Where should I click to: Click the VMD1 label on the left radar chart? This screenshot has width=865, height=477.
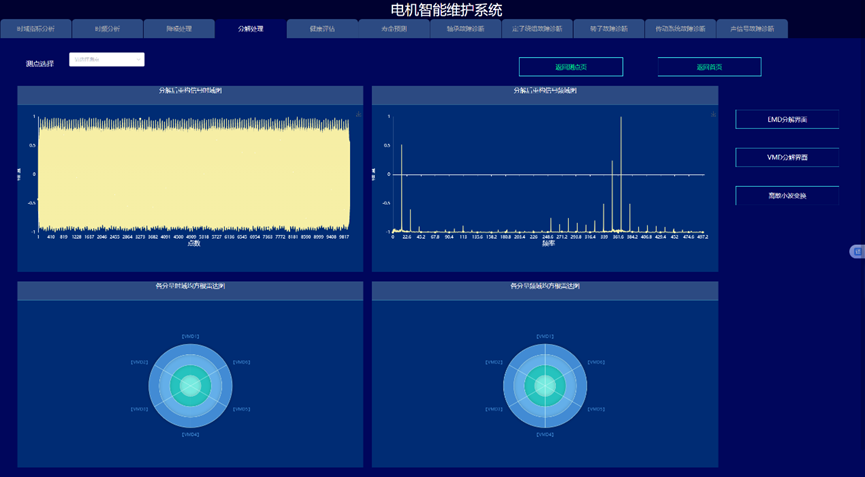point(190,336)
